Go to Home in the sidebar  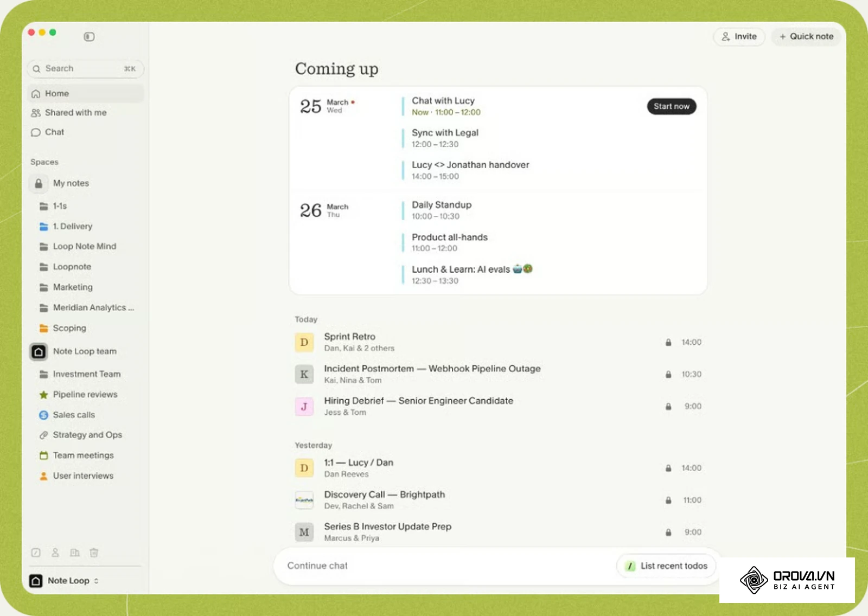pyautogui.click(x=85, y=94)
